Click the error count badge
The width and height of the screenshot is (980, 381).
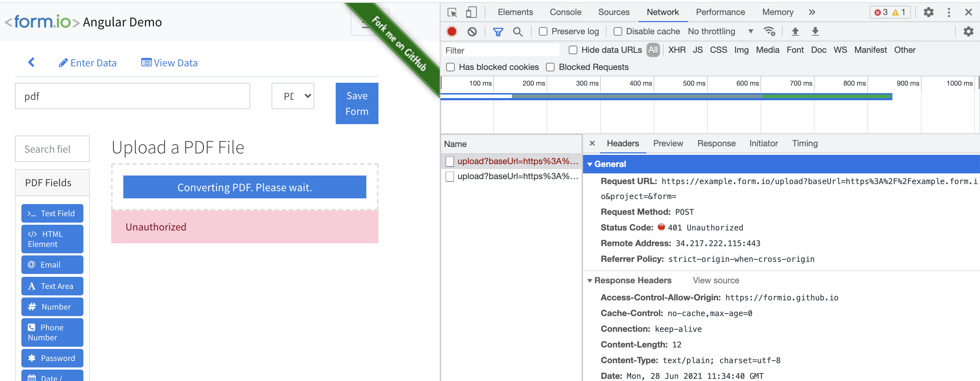(881, 12)
